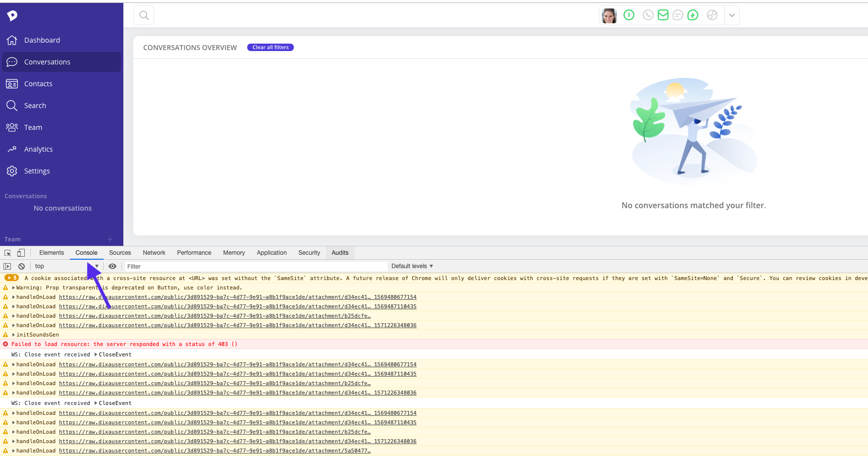Click the Search magnifier in sidebar

click(x=12, y=106)
